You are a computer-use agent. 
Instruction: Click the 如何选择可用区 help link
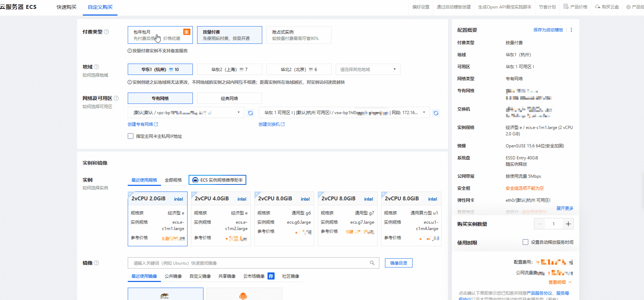click(98, 107)
